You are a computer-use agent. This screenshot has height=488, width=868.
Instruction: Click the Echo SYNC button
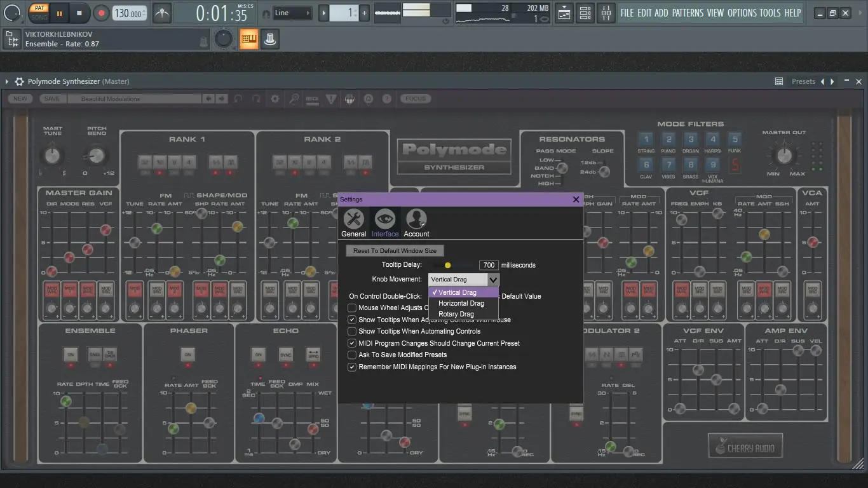coord(285,355)
